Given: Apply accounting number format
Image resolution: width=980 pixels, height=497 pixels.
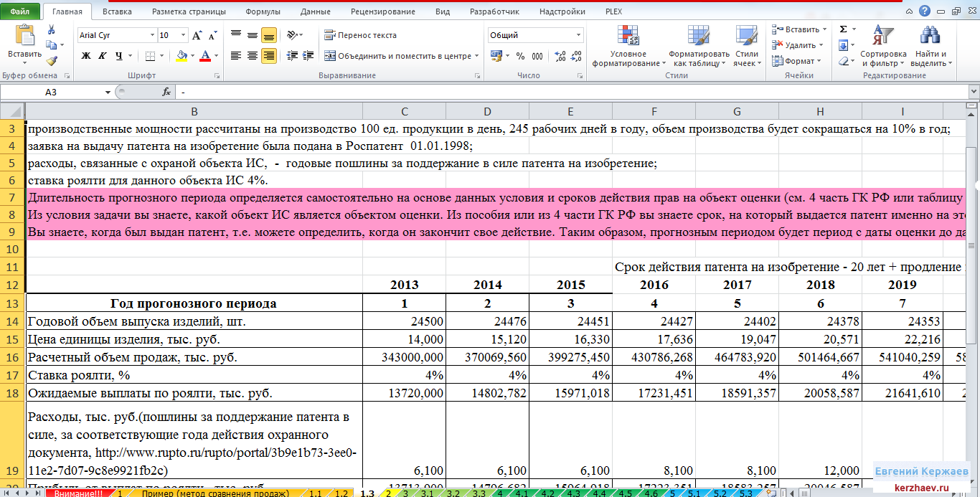Looking at the screenshot, I should (496, 56).
